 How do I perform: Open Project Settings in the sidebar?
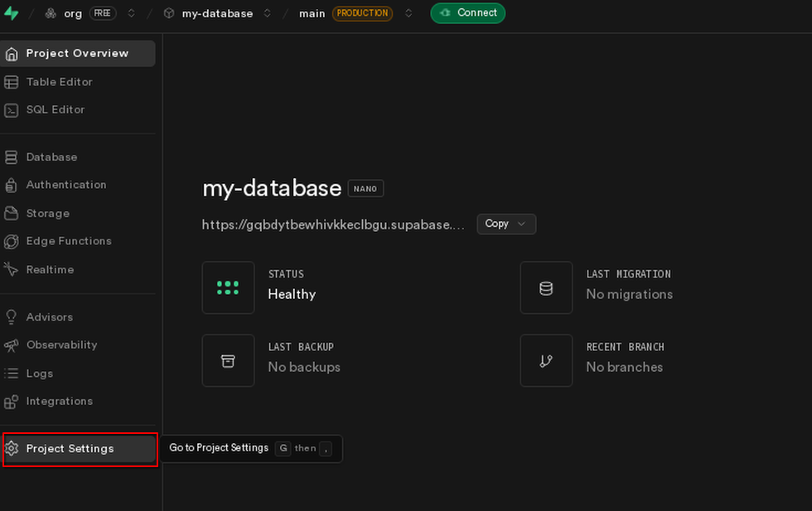78,448
